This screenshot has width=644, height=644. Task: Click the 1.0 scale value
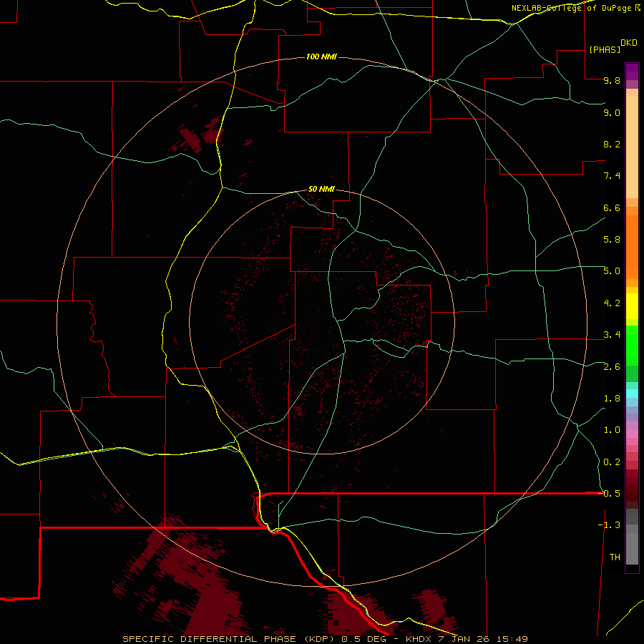pyautogui.click(x=612, y=430)
